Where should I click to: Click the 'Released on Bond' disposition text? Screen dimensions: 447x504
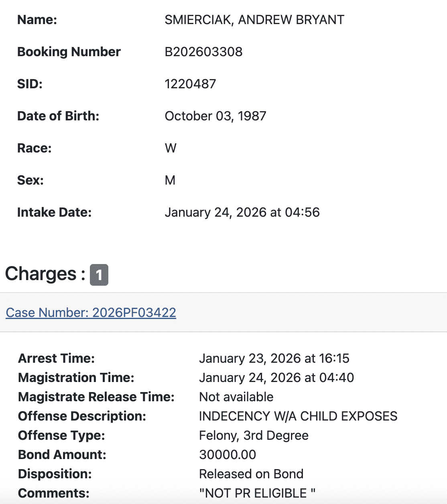click(251, 474)
